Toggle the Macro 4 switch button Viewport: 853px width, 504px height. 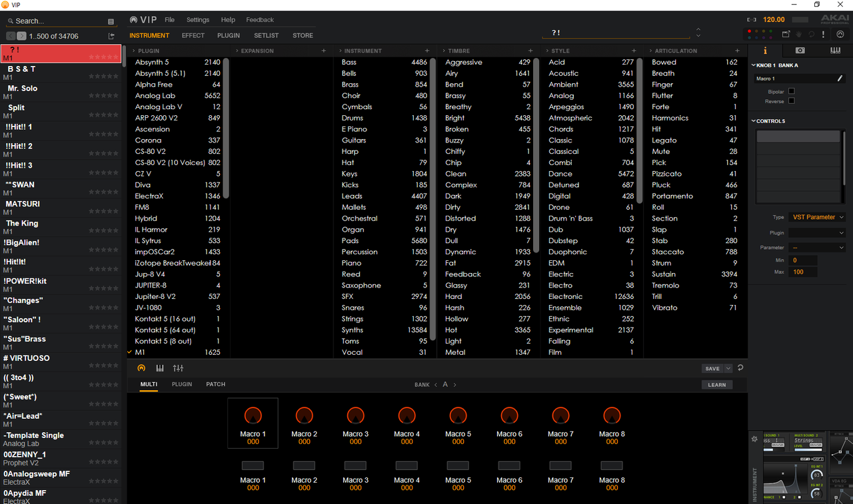[407, 466]
